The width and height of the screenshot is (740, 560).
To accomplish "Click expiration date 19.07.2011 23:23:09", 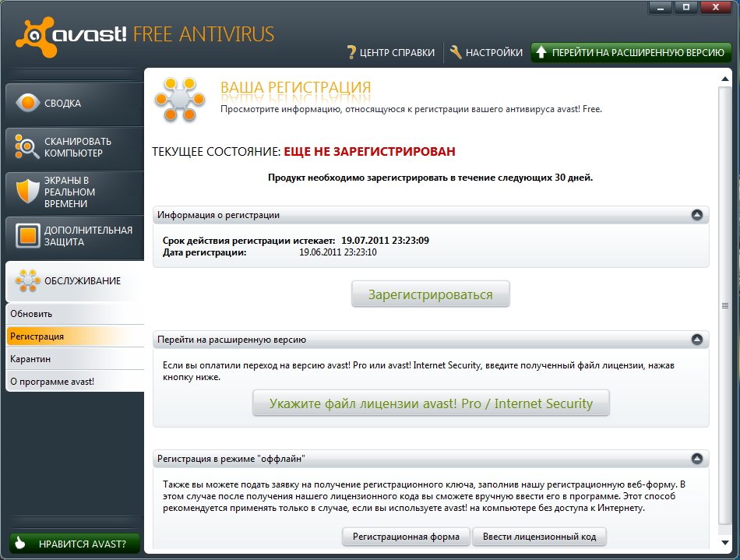I will point(385,241).
